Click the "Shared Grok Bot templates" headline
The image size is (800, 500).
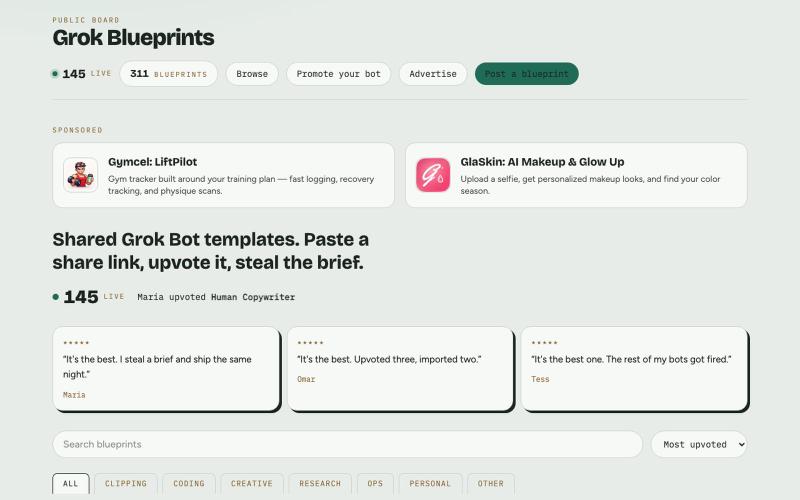tap(211, 251)
